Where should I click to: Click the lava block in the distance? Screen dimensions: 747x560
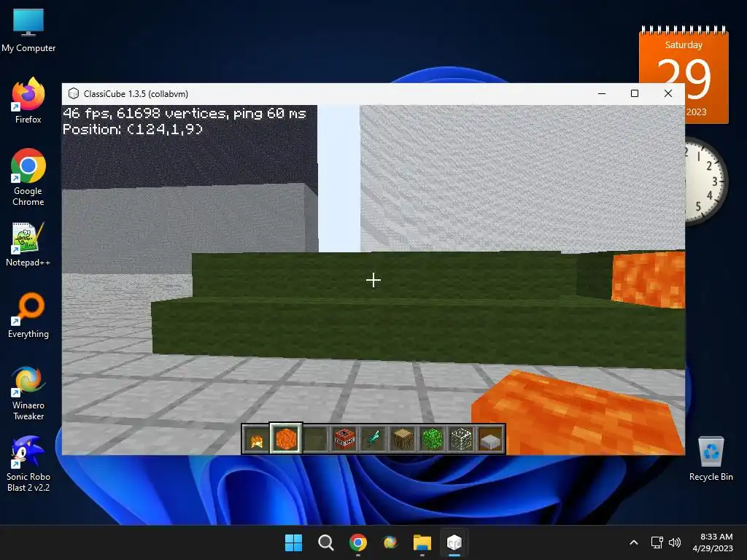(x=649, y=279)
